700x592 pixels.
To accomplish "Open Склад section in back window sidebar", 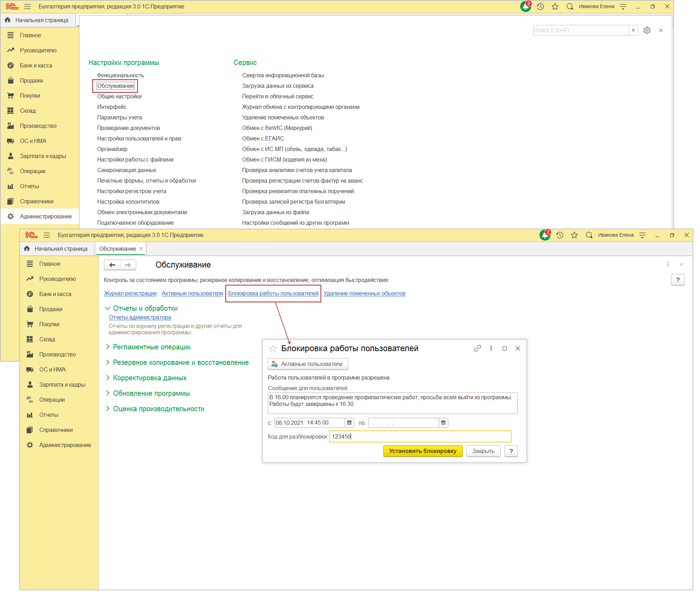I will coord(40,111).
